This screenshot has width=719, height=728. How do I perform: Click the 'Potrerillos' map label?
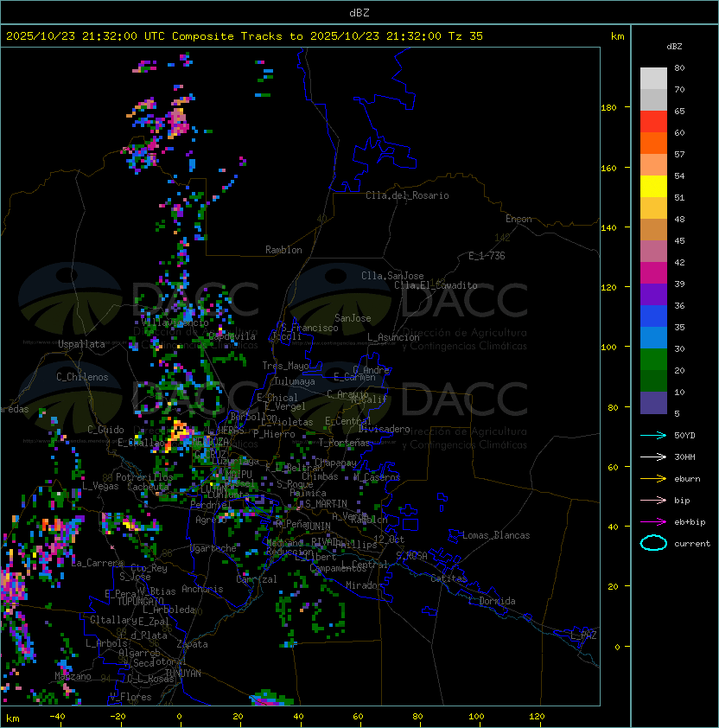pos(144,477)
